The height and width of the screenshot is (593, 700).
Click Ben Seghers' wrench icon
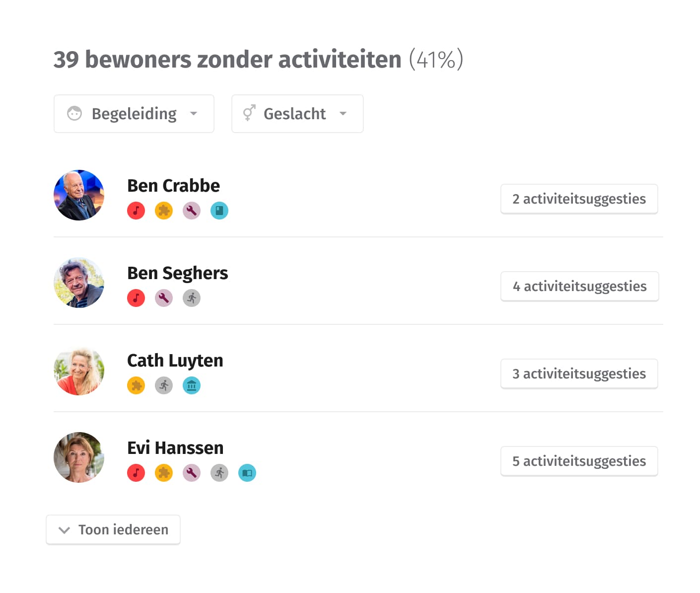(164, 298)
